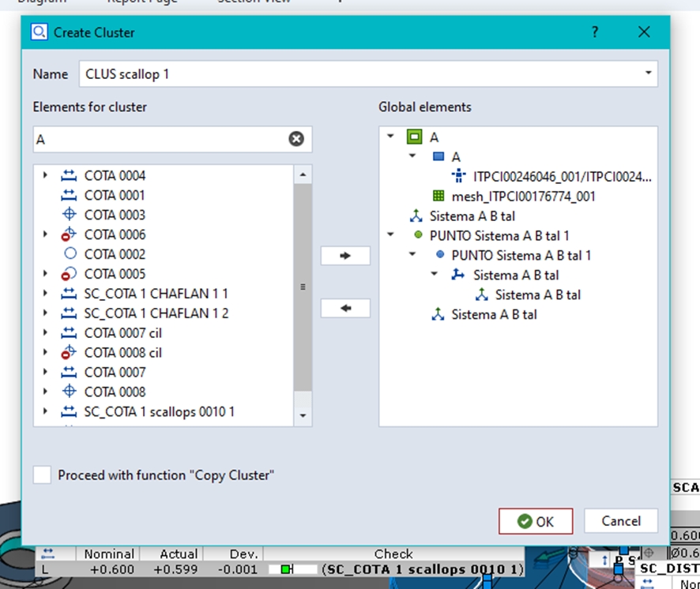Confirm with the OK button
700x589 pixels.
point(536,521)
